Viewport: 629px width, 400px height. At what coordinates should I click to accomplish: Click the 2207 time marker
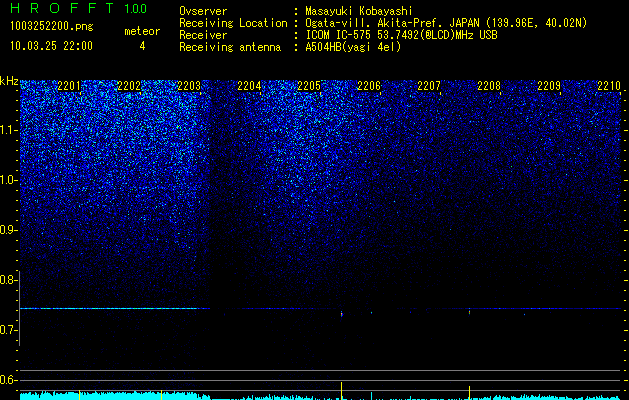click(x=429, y=85)
